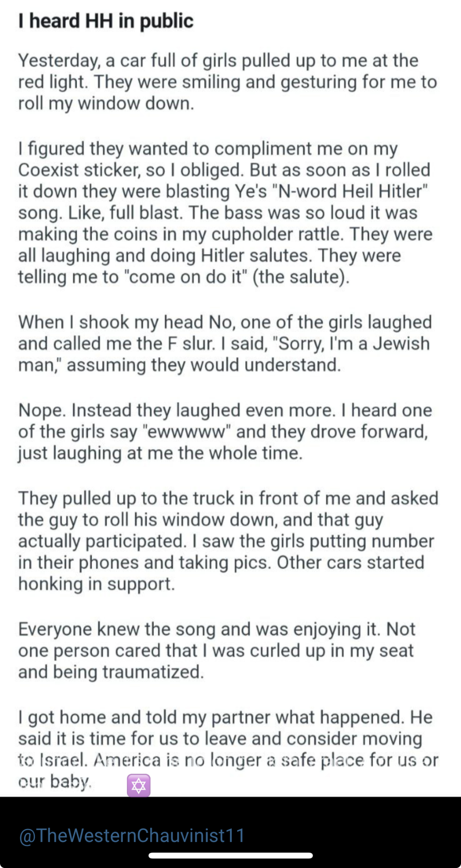
Task: Tap the paragraph beginning 'Everyone knew the song'
Action: point(216,651)
